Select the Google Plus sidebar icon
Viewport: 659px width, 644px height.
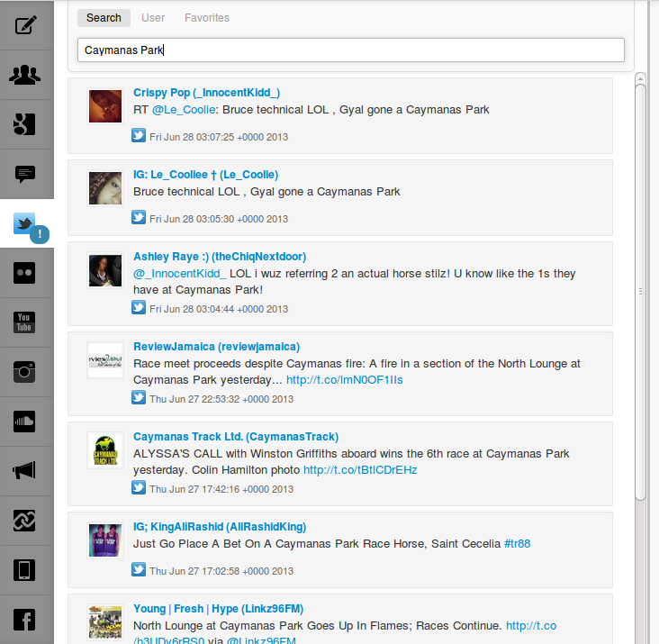point(24,124)
